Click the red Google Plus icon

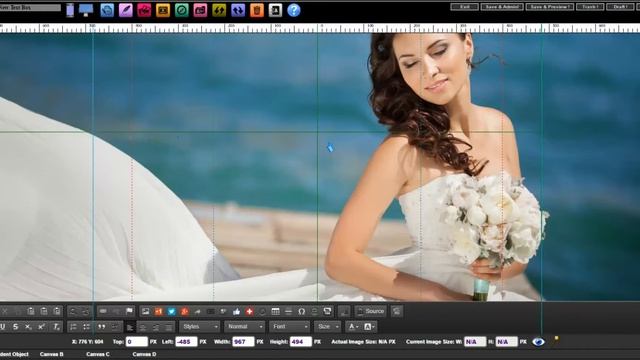(184, 311)
